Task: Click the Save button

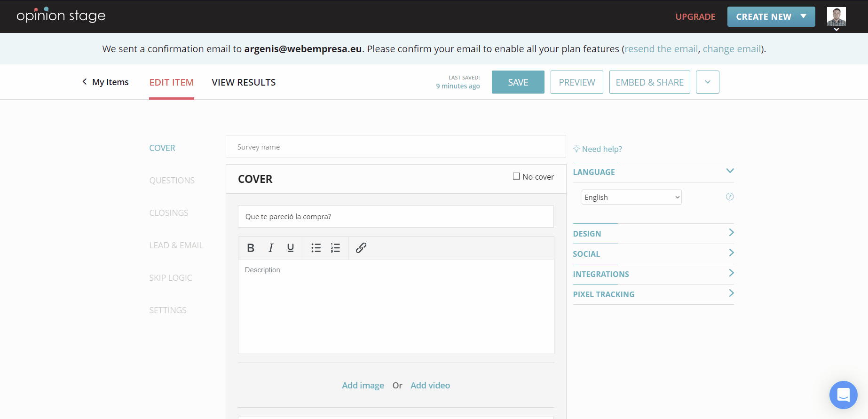Action: point(518,82)
